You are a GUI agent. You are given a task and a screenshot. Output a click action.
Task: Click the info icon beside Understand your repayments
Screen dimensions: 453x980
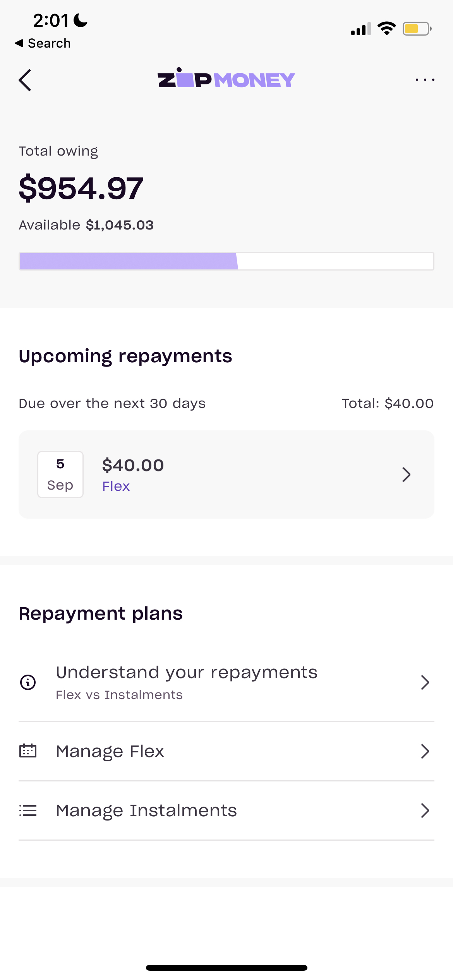27,682
